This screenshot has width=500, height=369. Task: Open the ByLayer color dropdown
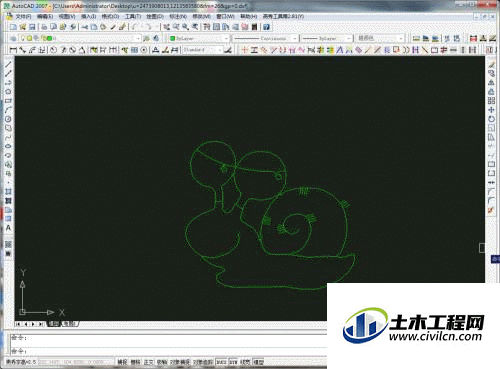pyautogui.click(x=226, y=39)
